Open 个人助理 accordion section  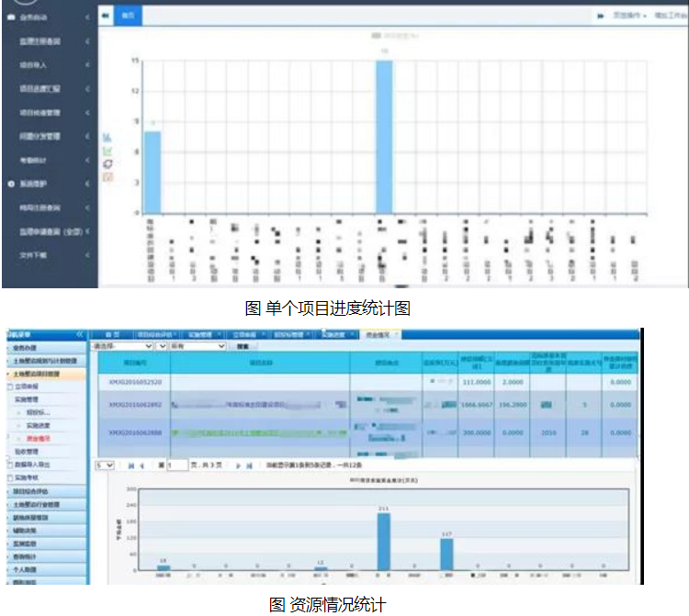pyautogui.click(x=46, y=570)
